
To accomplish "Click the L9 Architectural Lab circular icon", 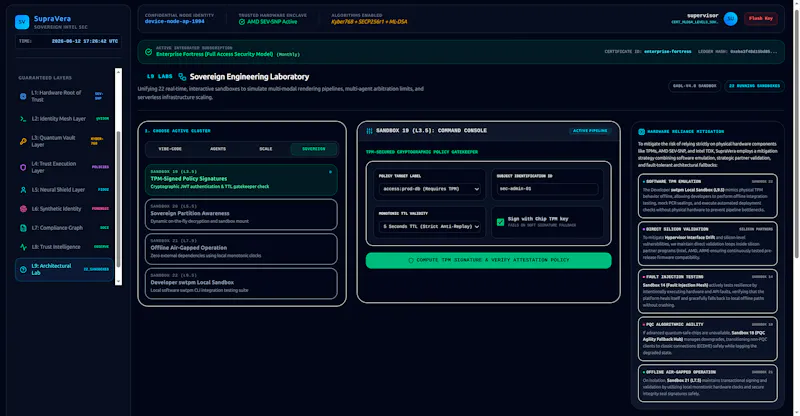I will (x=23, y=269).
